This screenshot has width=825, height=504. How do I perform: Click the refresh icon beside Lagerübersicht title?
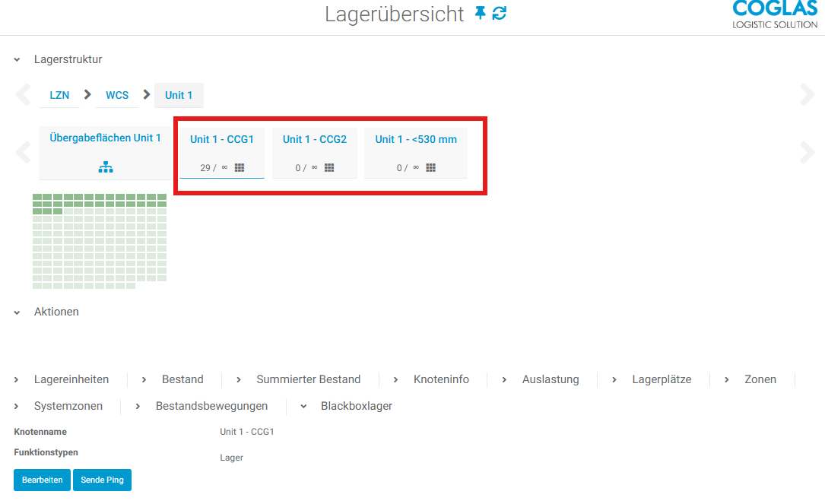point(500,13)
